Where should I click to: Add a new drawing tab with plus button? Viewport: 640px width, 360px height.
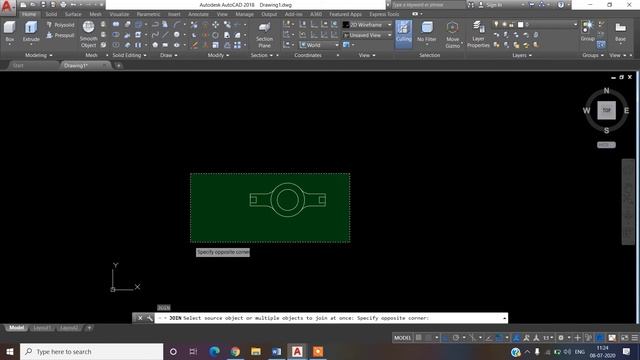tap(118, 65)
